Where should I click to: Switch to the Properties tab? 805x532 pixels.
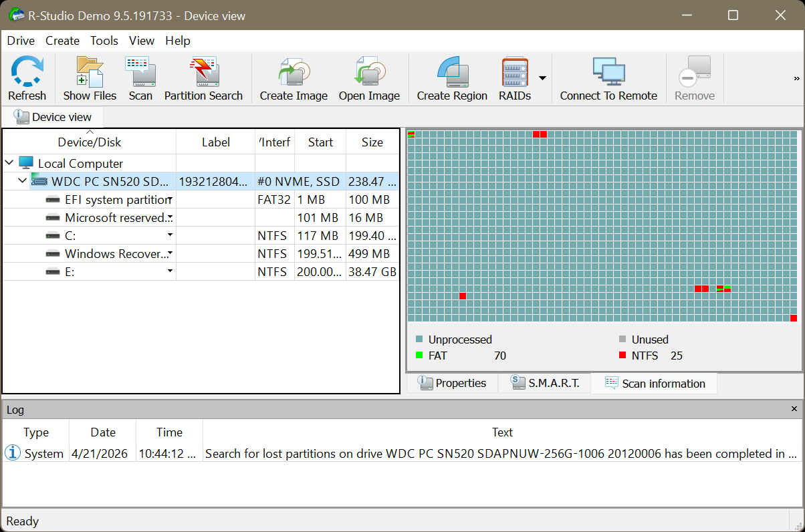(x=452, y=383)
